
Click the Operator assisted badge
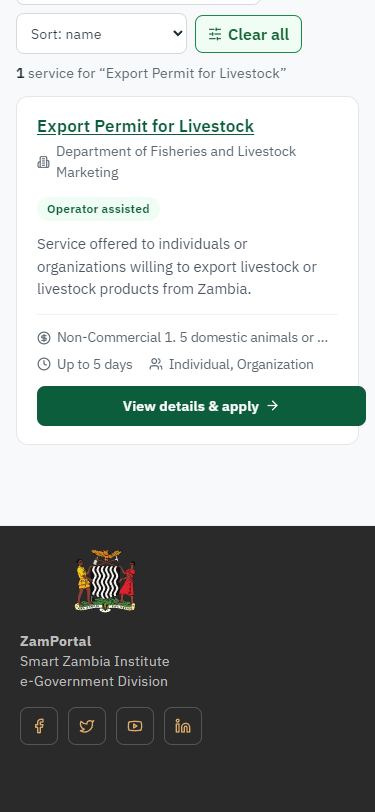click(98, 209)
